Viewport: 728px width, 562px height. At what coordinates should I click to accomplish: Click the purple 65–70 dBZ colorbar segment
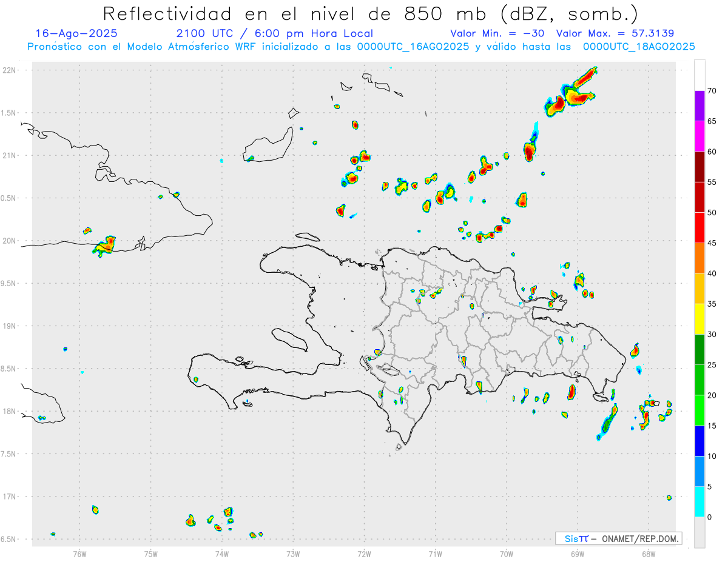[699, 105]
